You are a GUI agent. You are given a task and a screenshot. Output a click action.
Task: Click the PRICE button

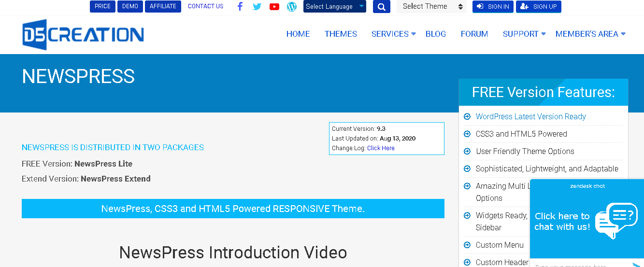click(x=102, y=6)
